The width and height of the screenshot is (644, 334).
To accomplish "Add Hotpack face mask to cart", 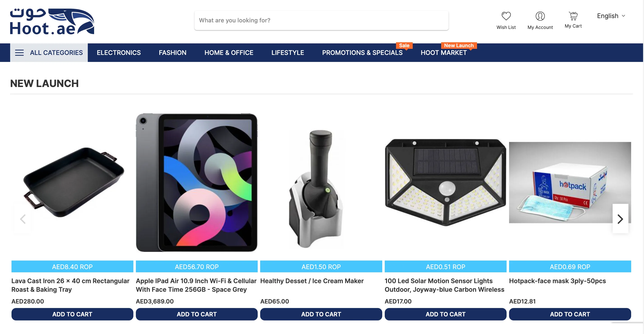I will [570, 314].
